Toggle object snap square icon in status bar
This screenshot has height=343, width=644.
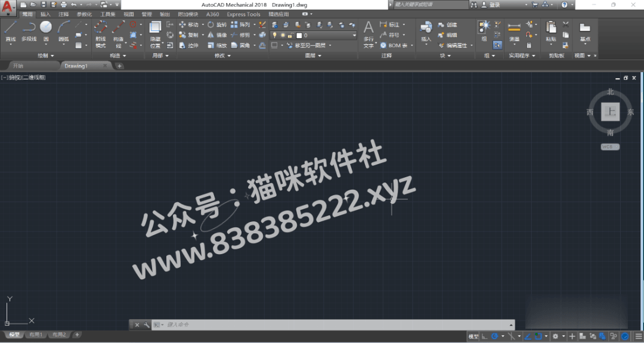pyautogui.click(x=538, y=336)
